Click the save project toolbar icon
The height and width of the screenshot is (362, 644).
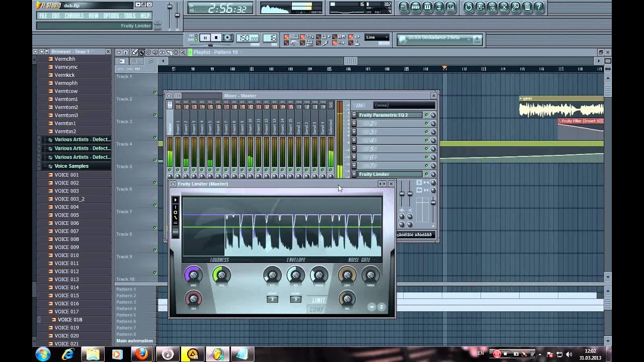point(480,7)
